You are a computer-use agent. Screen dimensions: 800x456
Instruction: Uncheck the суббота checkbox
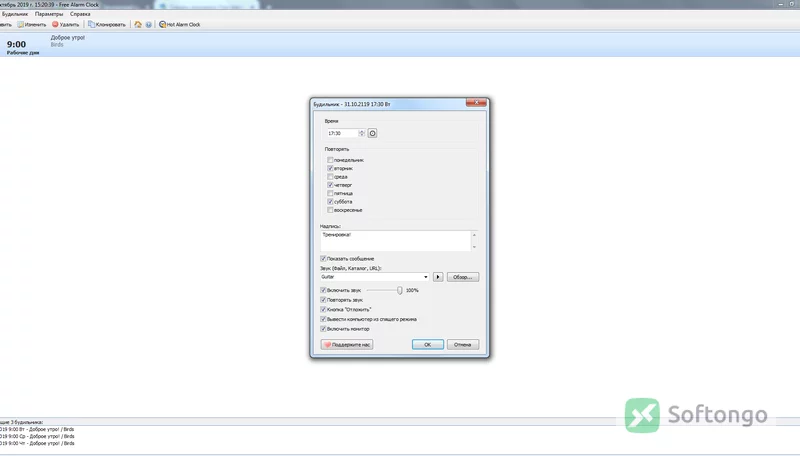coord(330,201)
